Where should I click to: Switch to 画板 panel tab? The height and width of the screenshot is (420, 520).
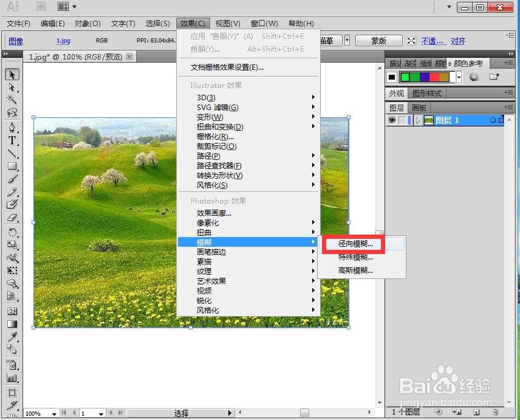coord(419,108)
